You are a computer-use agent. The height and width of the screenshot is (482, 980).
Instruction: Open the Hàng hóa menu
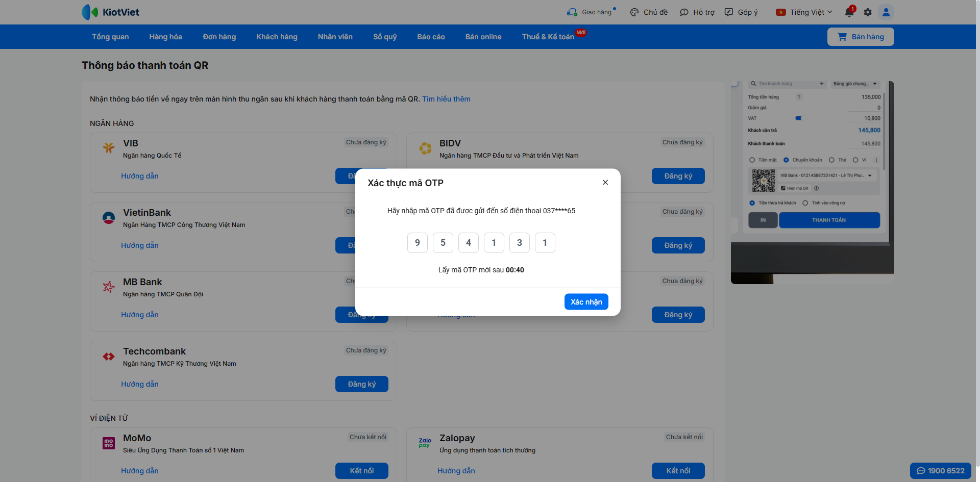165,37
